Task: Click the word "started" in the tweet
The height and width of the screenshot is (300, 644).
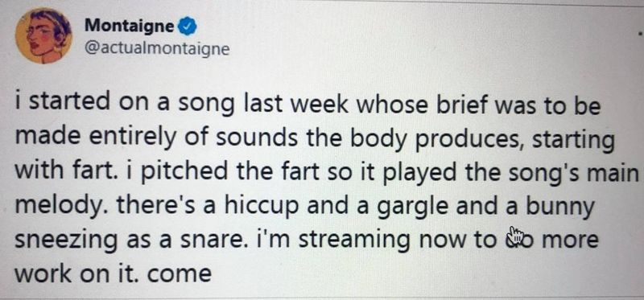Action: [69, 103]
